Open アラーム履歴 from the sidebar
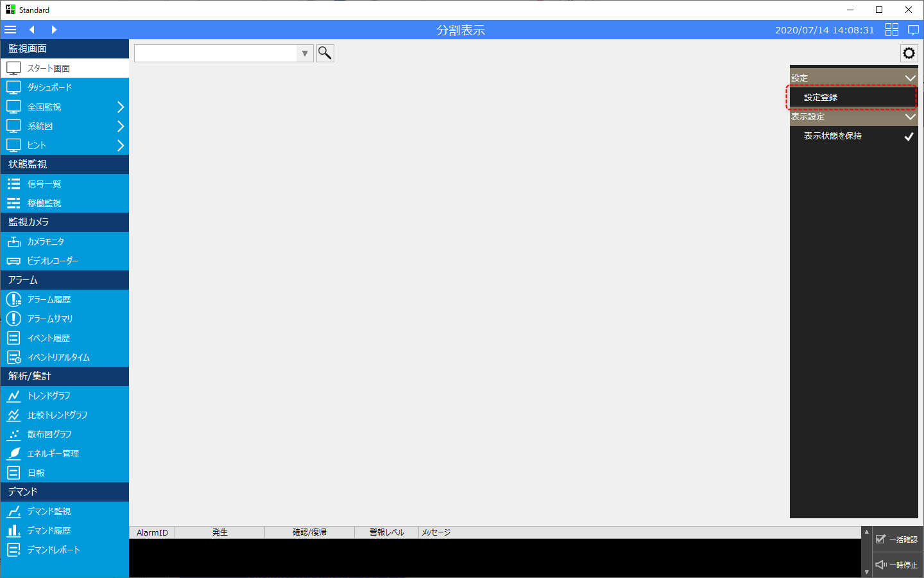The height and width of the screenshot is (578, 924). pos(49,300)
